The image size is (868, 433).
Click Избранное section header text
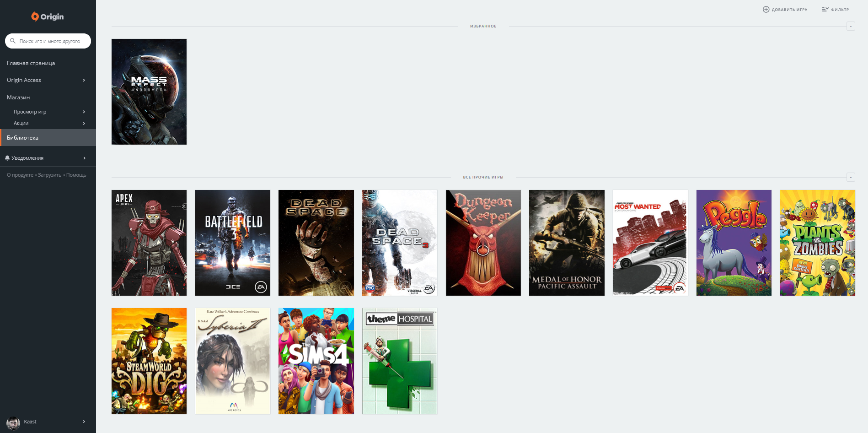pyautogui.click(x=483, y=26)
